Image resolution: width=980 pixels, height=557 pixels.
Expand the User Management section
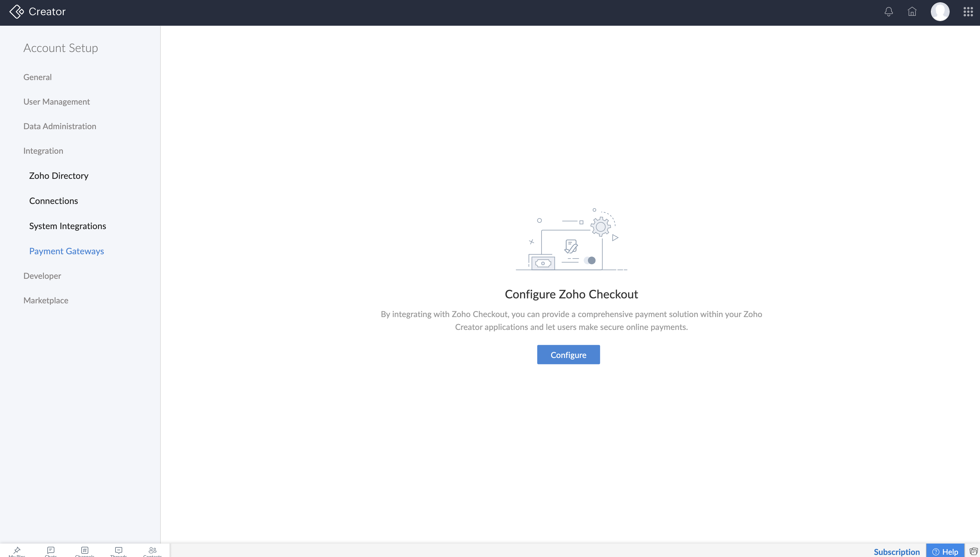57,102
